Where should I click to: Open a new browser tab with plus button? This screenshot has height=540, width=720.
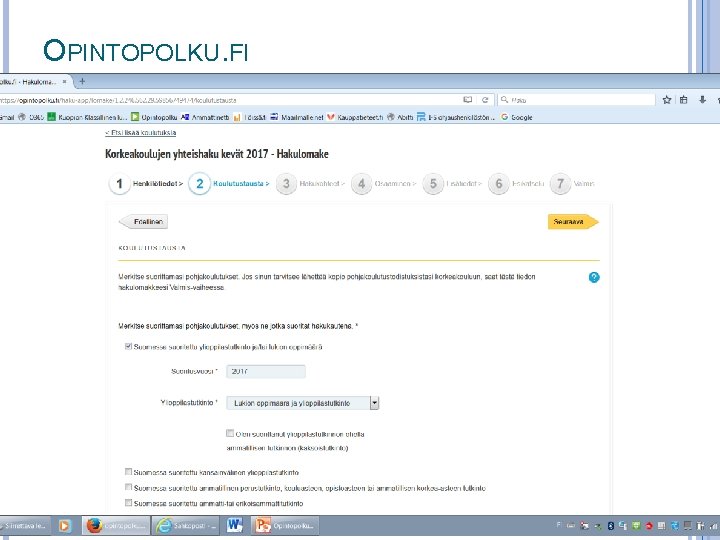point(82,81)
